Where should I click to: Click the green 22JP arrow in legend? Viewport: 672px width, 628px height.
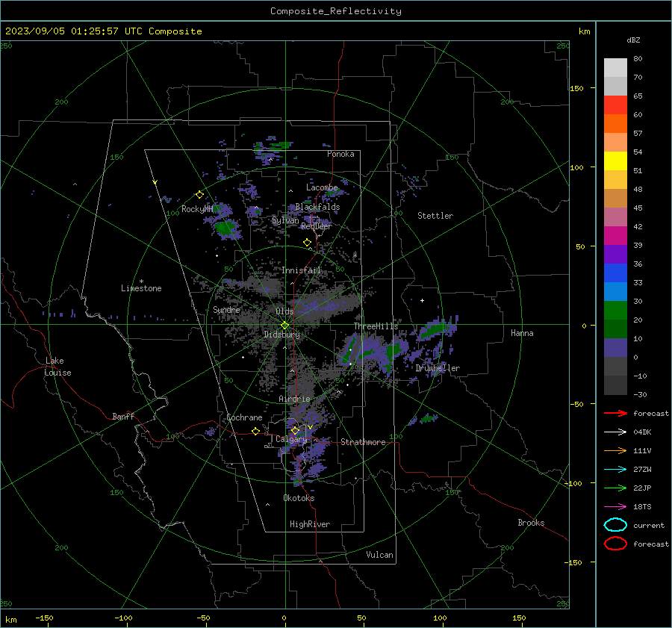(615, 488)
